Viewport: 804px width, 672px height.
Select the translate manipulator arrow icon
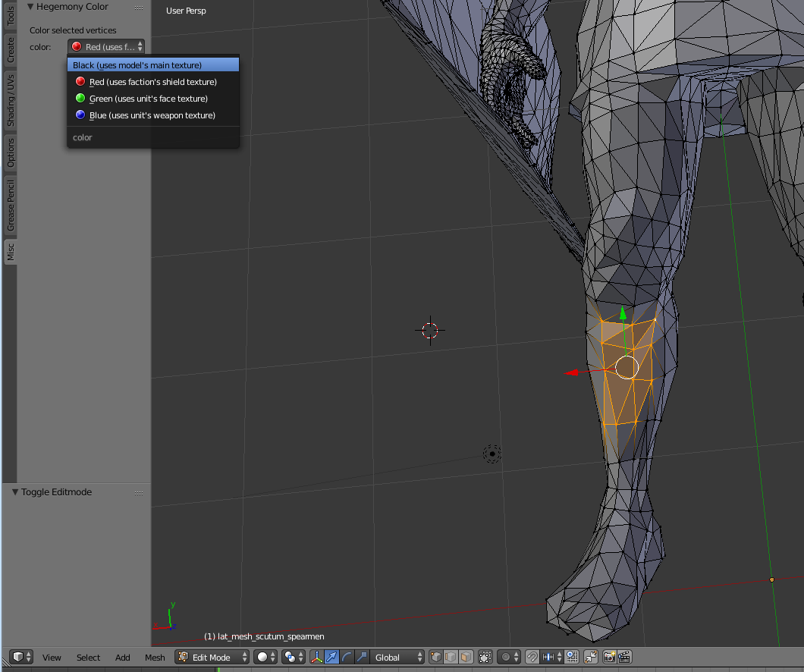pos(331,657)
